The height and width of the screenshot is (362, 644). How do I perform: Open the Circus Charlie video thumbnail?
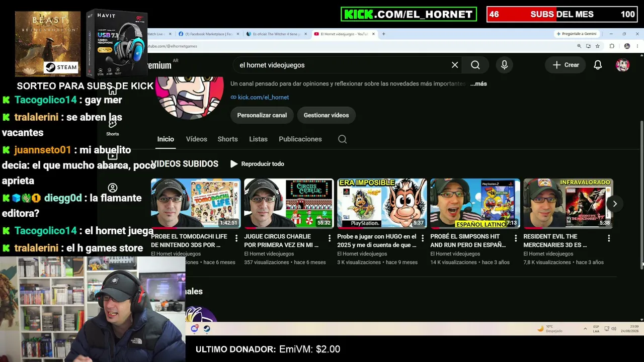pyautogui.click(x=289, y=204)
